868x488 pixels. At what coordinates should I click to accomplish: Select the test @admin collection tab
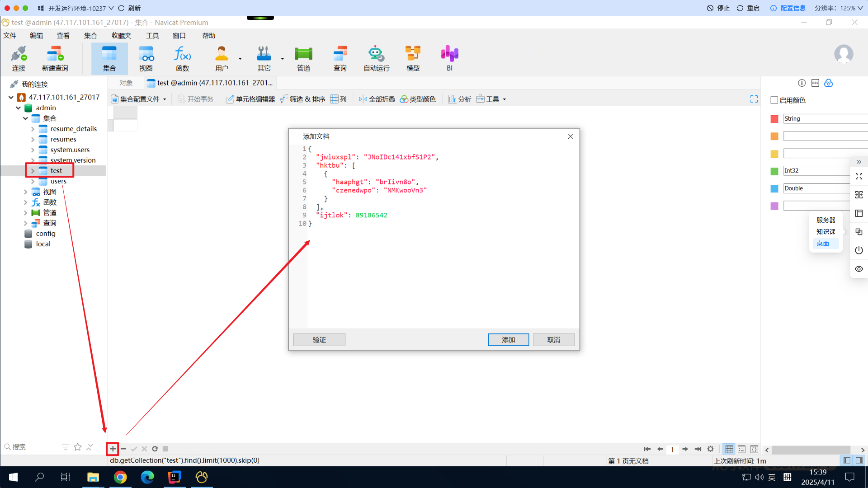pyautogui.click(x=211, y=83)
